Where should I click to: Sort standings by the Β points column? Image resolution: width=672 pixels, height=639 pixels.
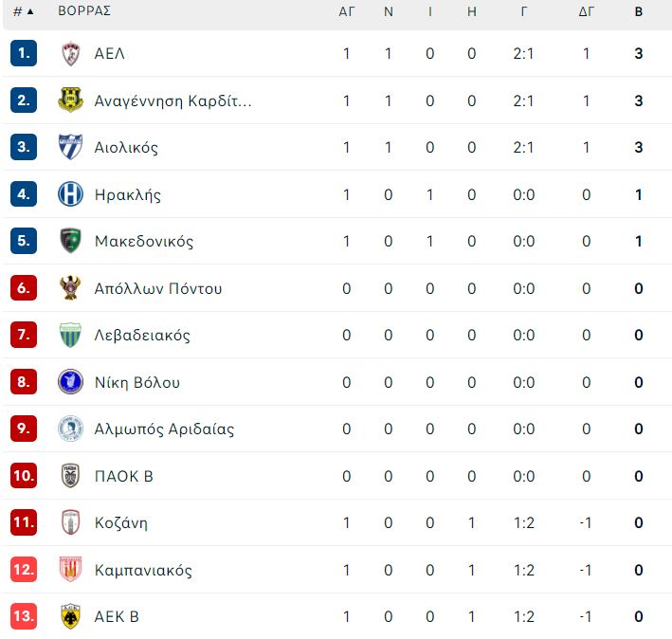639,11
